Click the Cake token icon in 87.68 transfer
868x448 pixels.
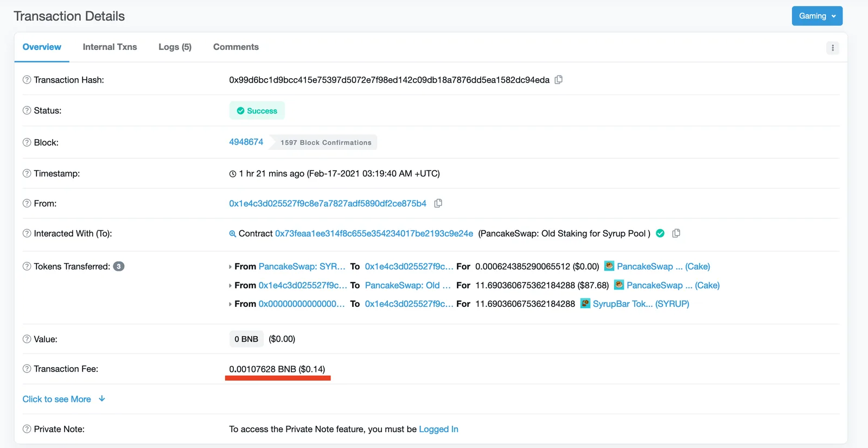point(619,285)
